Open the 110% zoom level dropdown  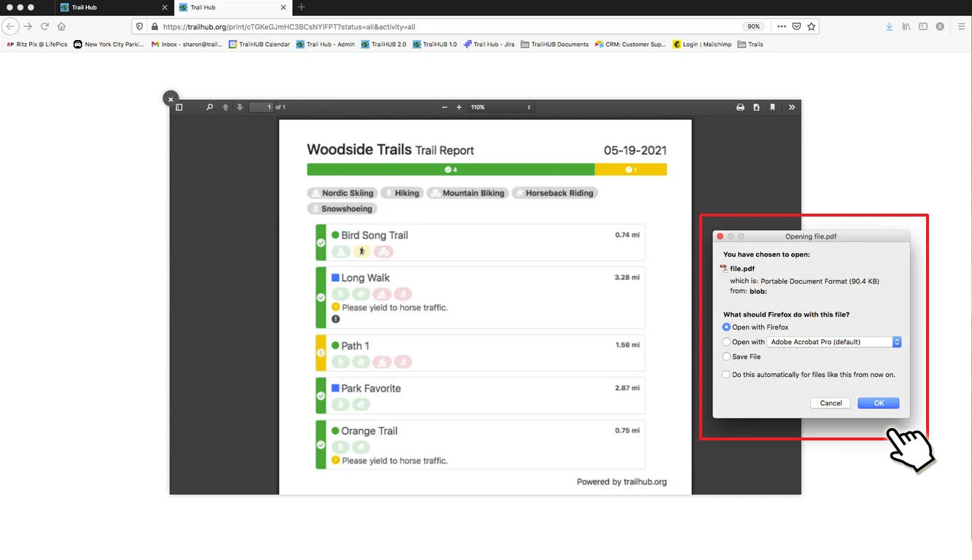pyautogui.click(x=501, y=107)
